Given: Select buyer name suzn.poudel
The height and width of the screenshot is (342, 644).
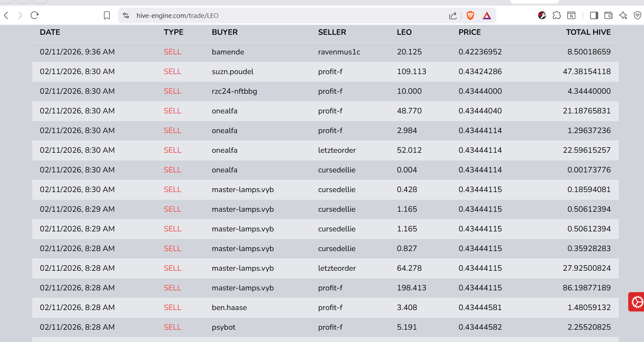Looking at the screenshot, I should click(x=233, y=72).
